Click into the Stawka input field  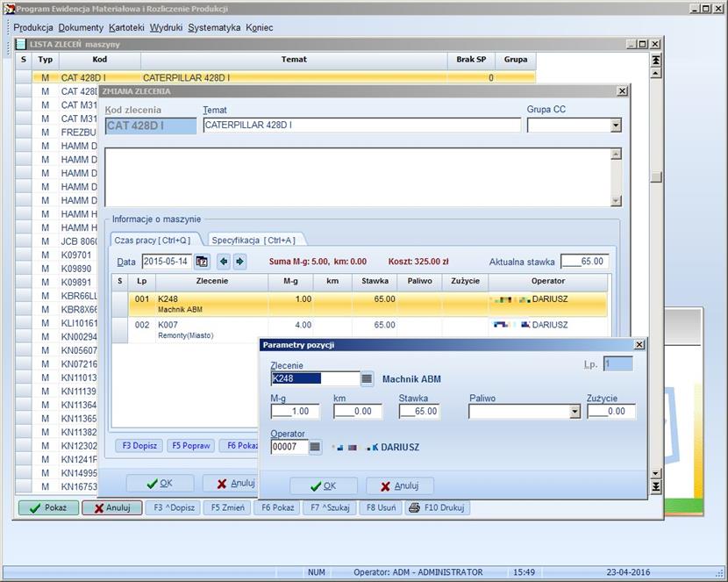pos(419,411)
